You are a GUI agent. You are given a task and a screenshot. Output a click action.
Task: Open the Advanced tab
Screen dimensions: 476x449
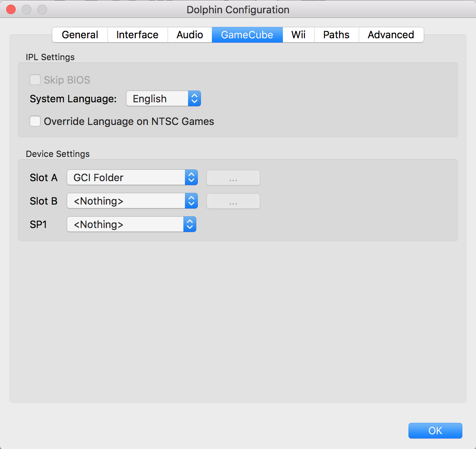(391, 35)
